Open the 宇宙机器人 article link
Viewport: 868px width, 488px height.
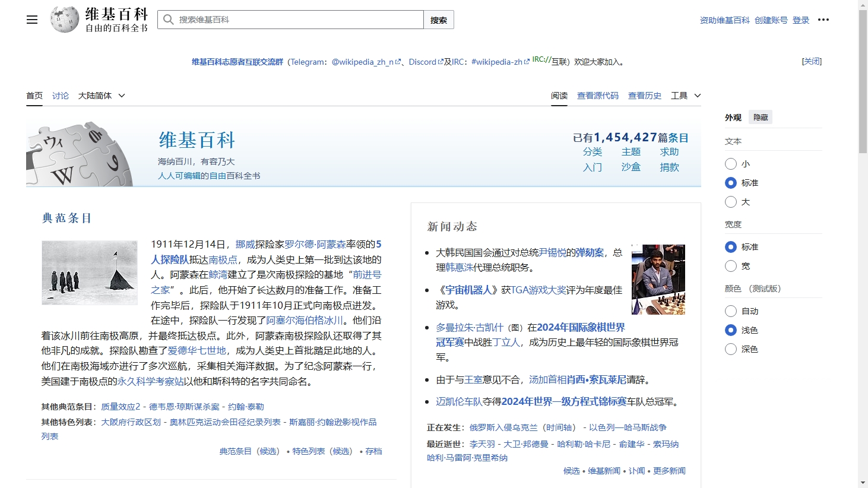tap(468, 290)
